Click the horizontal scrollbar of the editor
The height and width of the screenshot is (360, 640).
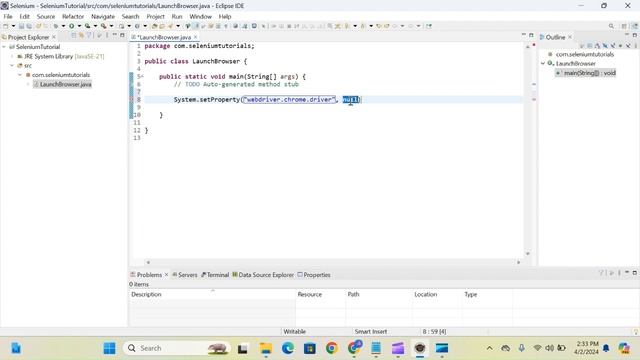(x=333, y=262)
